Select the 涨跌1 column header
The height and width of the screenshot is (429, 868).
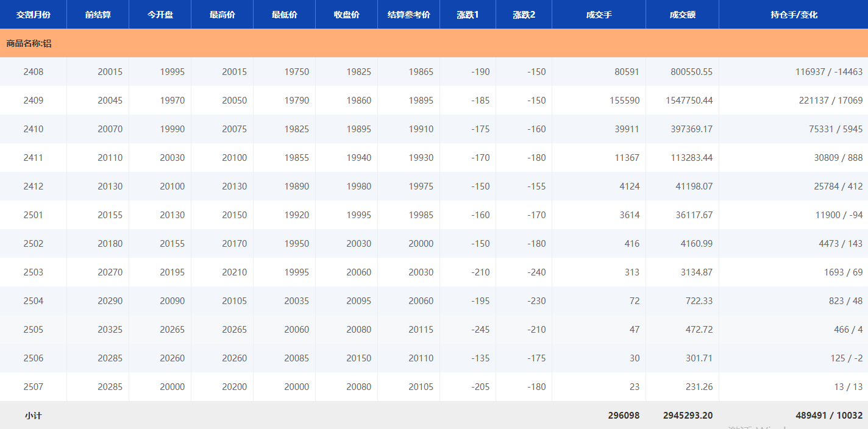468,15
